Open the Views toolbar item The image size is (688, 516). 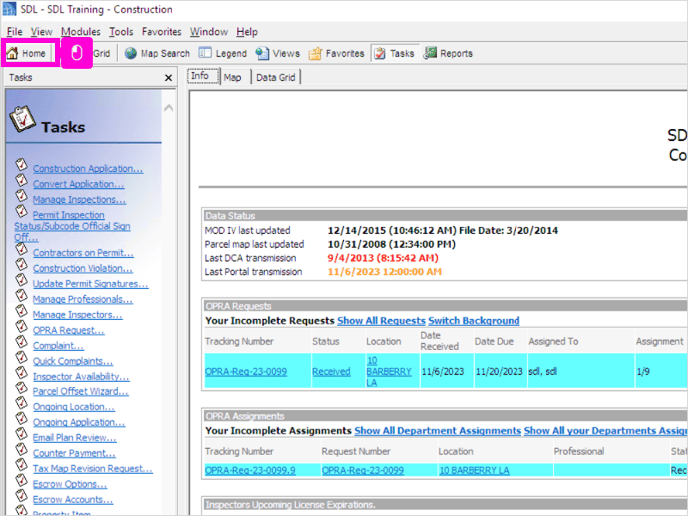tap(278, 54)
